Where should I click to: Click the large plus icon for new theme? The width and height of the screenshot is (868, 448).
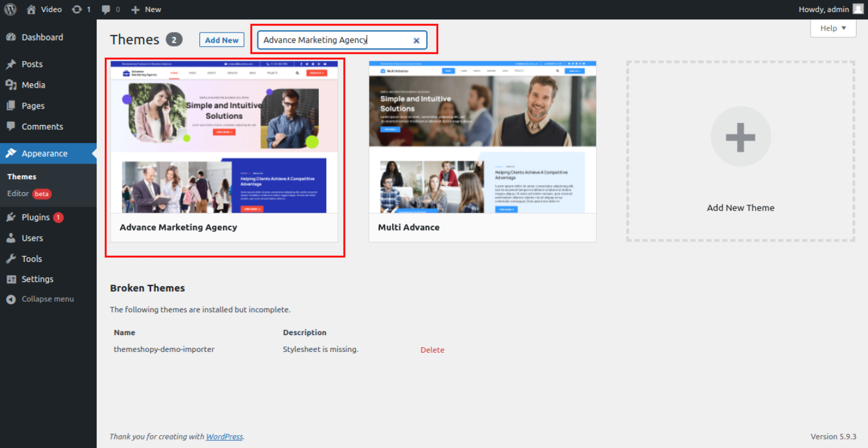pyautogui.click(x=741, y=137)
